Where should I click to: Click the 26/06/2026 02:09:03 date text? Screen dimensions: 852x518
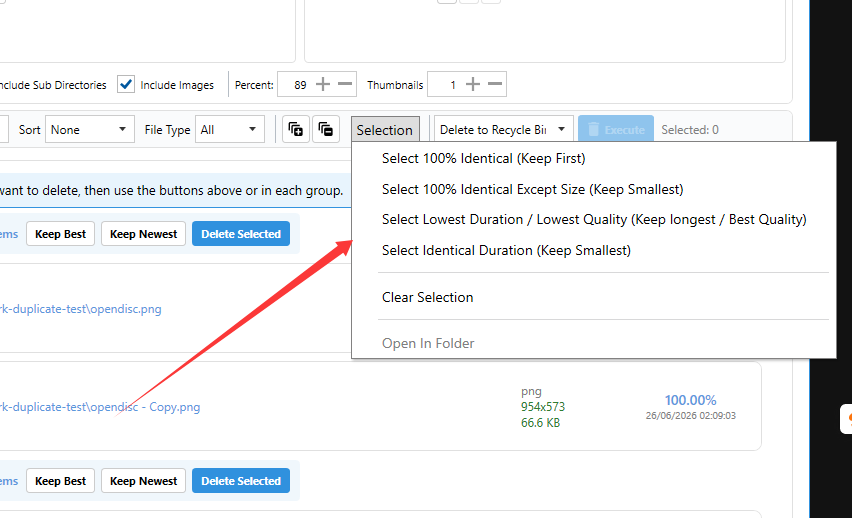point(691,416)
